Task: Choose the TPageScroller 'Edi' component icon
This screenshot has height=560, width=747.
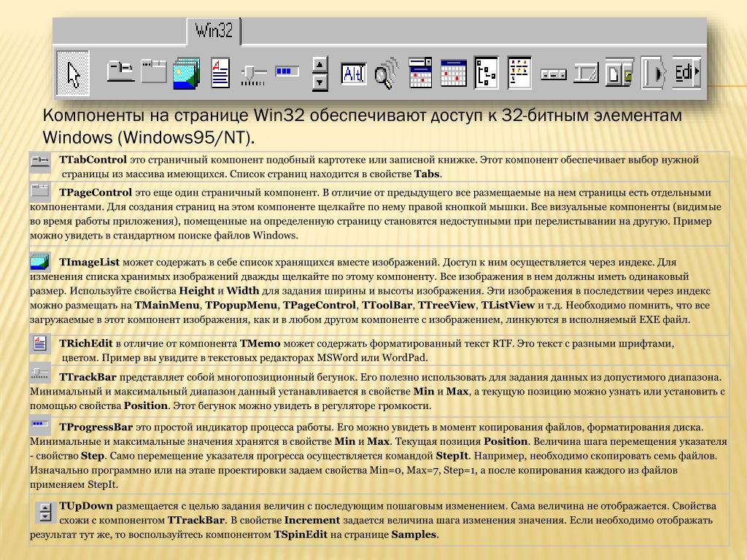Action: point(686,73)
